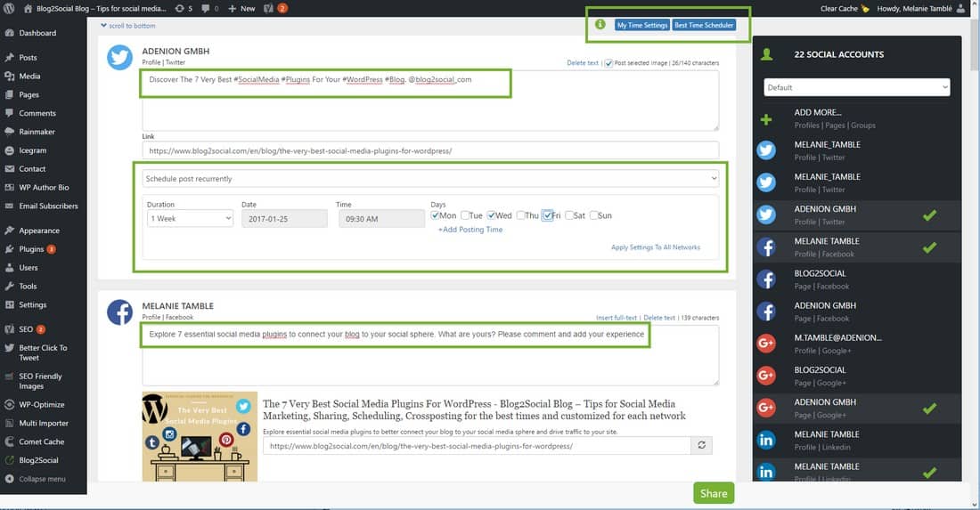Open the Dashboard menu icon

(9, 32)
